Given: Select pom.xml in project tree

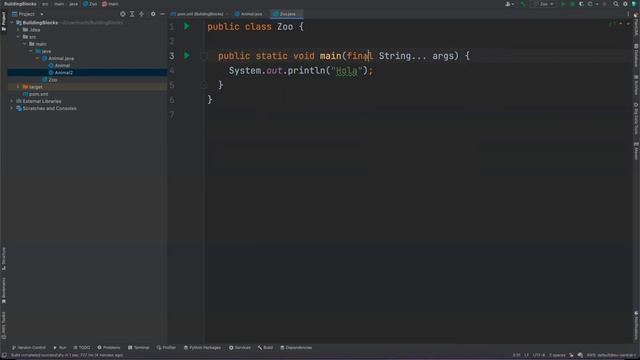Looking at the screenshot, I should [x=38, y=94].
